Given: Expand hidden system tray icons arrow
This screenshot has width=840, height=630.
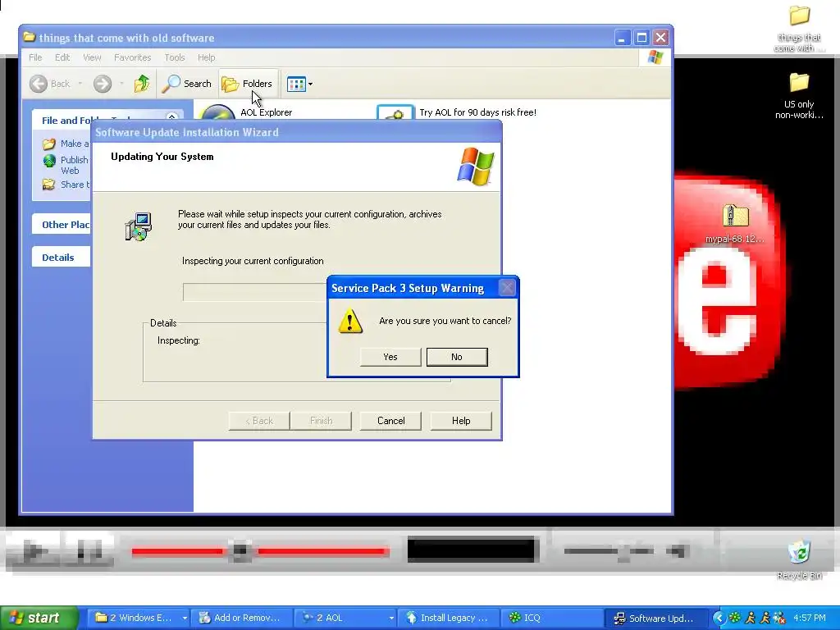Looking at the screenshot, I should tap(719, 618).
